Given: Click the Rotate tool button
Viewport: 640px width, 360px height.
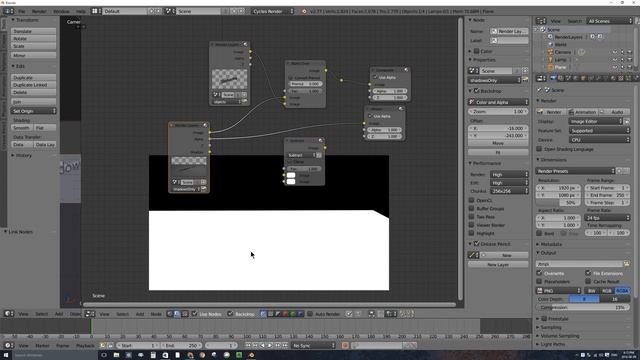Looking at the screenshot, I should pos(33,38).
